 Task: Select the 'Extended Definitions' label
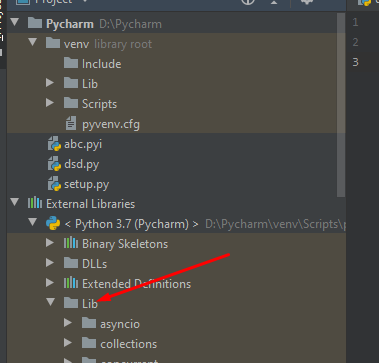(x=137, y=284)
